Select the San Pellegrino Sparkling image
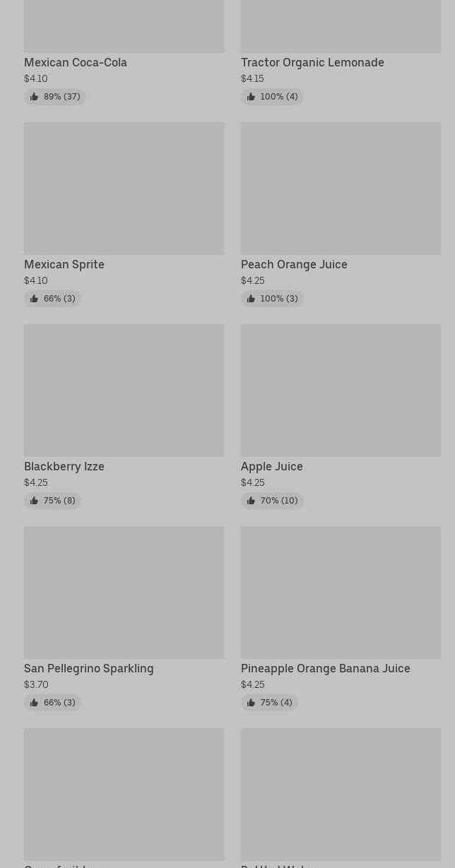 [x=124, y=593]
